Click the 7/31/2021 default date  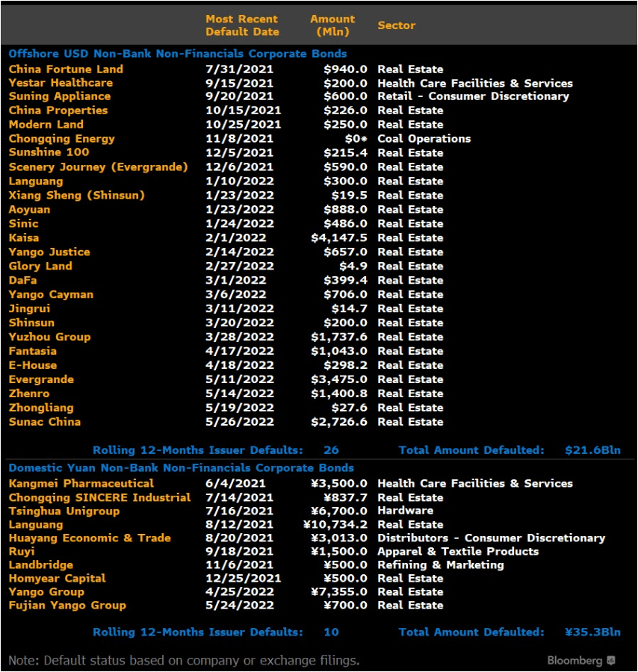point(239,69)
